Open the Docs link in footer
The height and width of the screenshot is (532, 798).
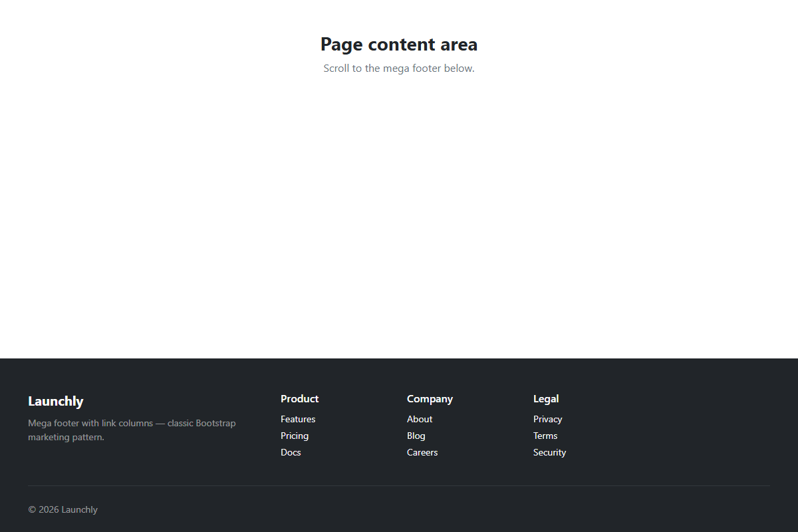click(x=291, y=452)
